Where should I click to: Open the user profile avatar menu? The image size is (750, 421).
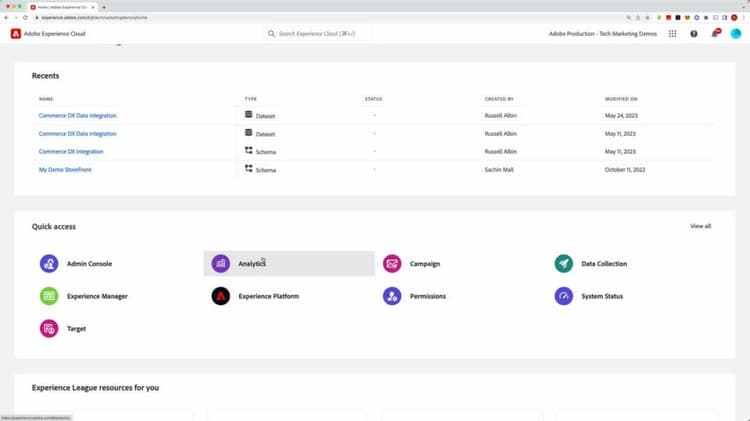coord(736,34)
